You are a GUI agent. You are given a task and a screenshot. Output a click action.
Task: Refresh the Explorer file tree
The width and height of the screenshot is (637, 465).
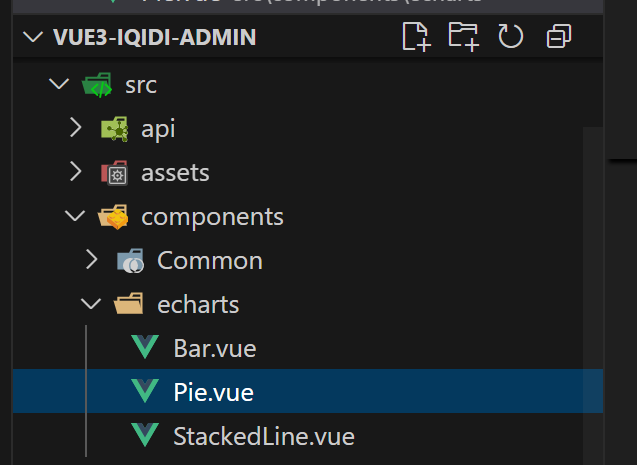coord(510,38)
